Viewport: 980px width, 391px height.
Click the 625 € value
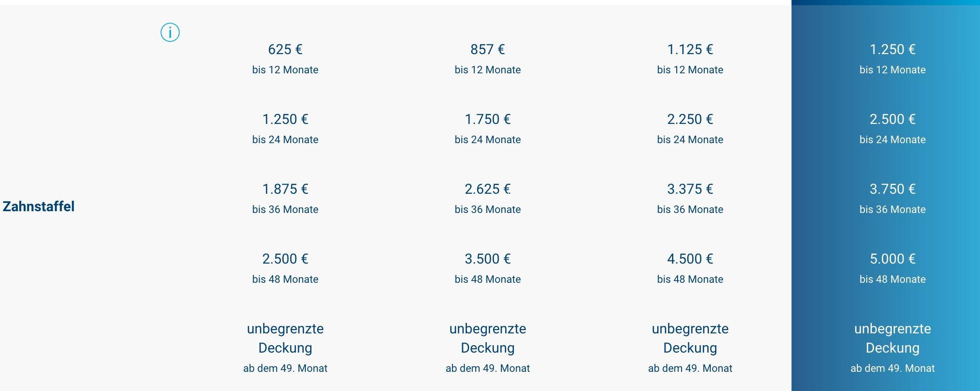click(285, 49)
